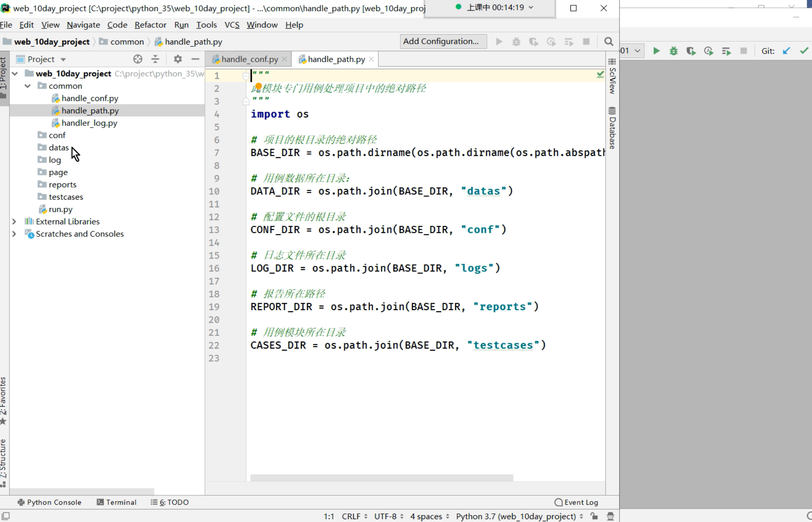The width and height of the screenshot is (812, 522).
Task: Open the Project view dropdown
Action: [63, 59]
